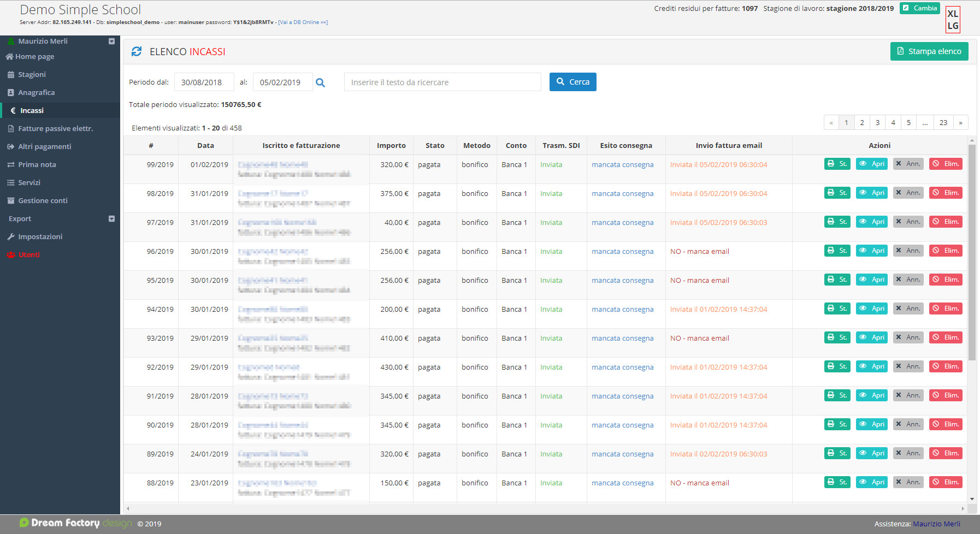The width and height of the screenshot is (980, 534).
Task: Click the Gestione conti archive icon
Action: (x=10, y=201)
